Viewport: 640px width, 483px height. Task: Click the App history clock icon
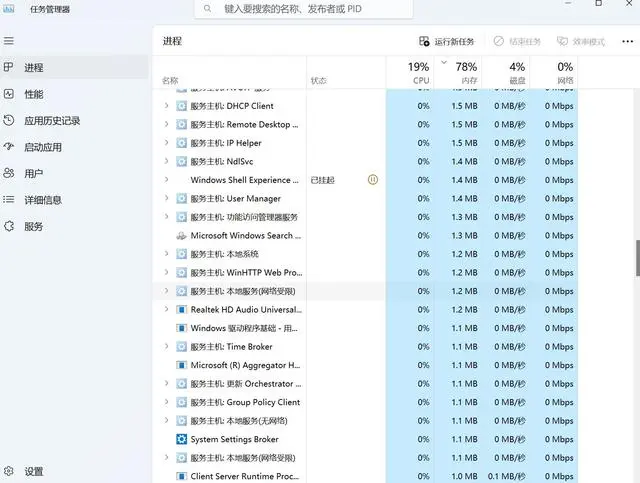[9, 120]
